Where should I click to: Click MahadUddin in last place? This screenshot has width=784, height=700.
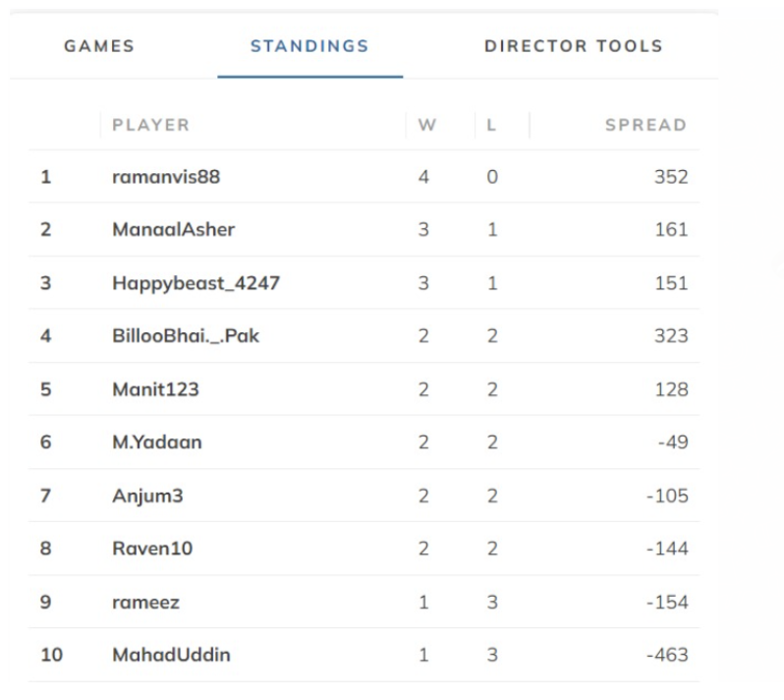point(171,655)
